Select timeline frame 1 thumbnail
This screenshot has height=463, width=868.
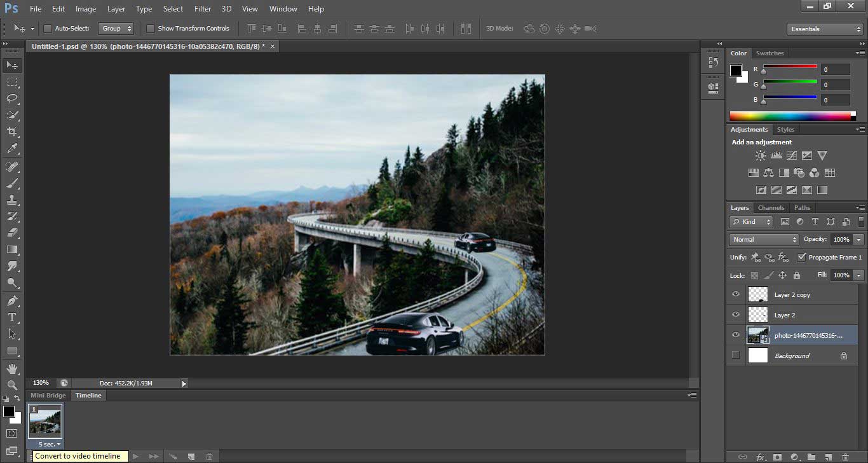[x=45, y=421]
